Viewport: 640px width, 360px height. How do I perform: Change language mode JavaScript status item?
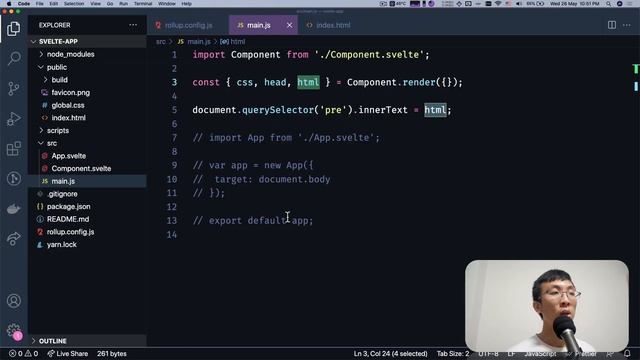point(540,353)
